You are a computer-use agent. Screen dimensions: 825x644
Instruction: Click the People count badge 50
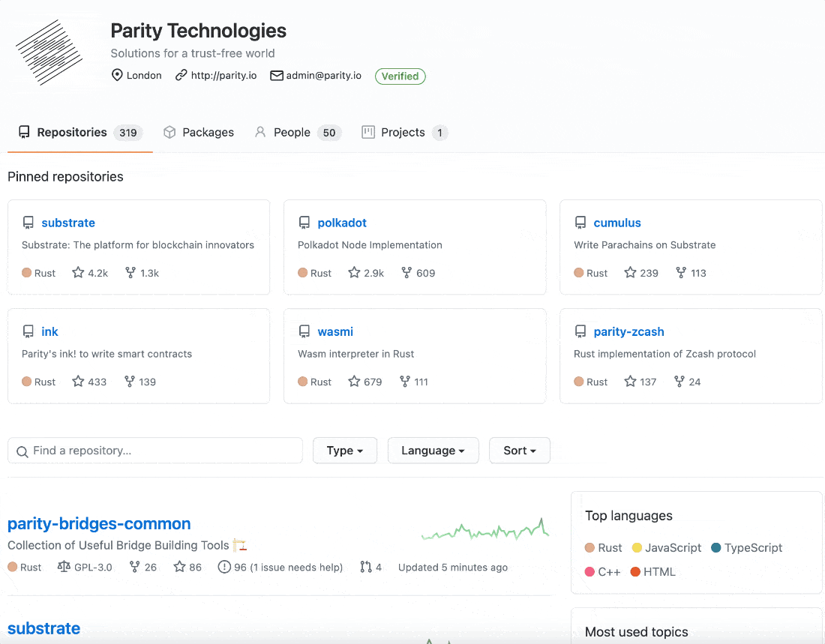(328, 133)
